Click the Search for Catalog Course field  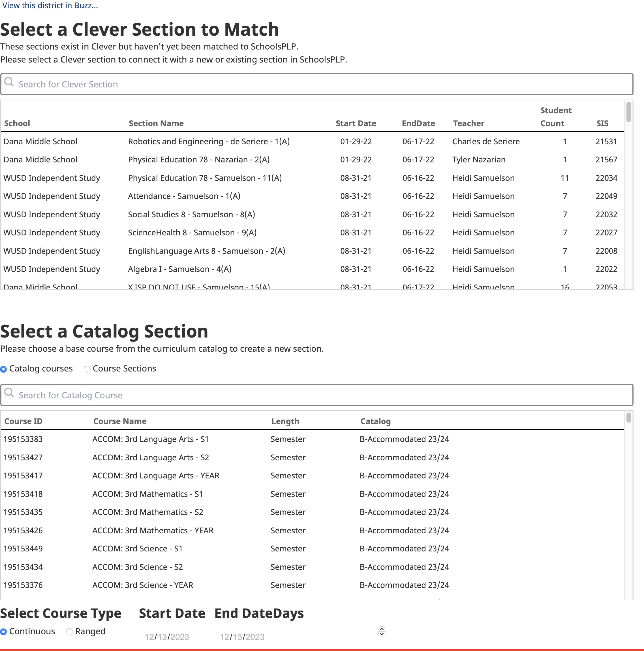tap(316, 395)
